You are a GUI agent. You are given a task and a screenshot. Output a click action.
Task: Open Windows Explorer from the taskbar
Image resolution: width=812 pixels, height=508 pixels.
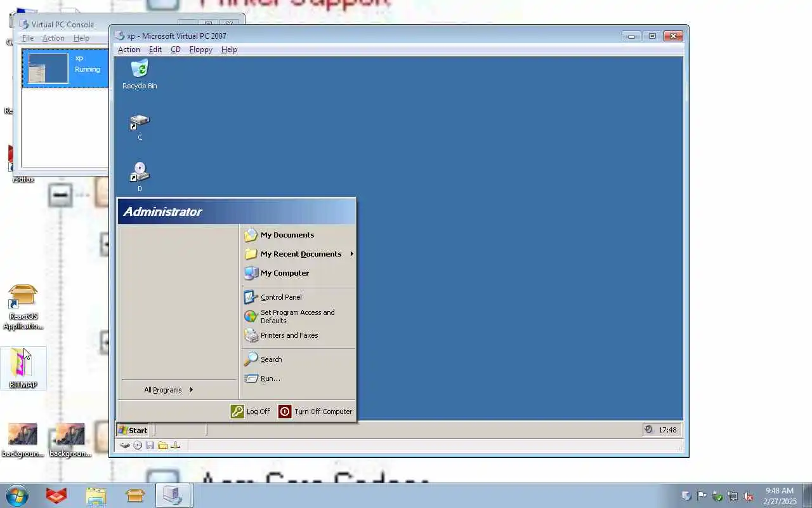tap(96, 495)
